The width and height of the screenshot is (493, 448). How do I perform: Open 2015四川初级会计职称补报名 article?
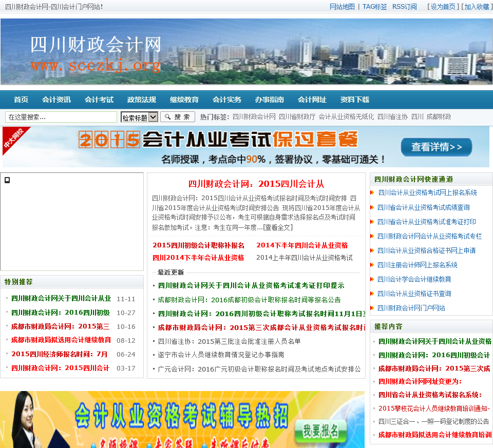point(198,245)
